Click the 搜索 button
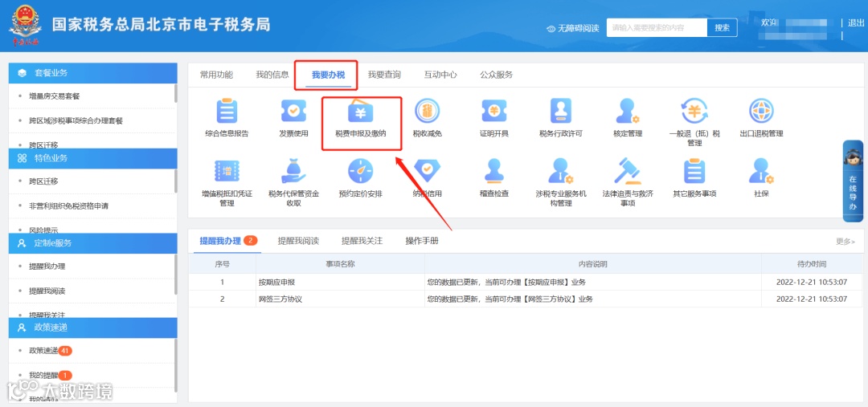 [x=722, y=27]
